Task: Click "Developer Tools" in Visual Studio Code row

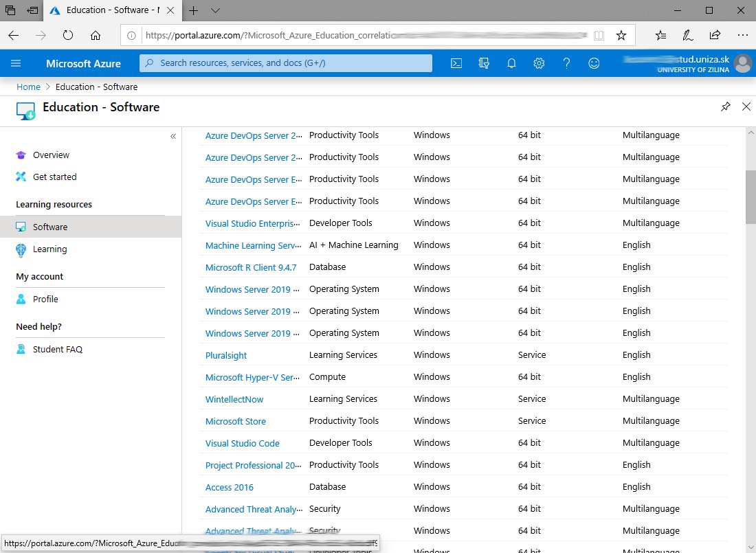Action: [x=340, y=442]
